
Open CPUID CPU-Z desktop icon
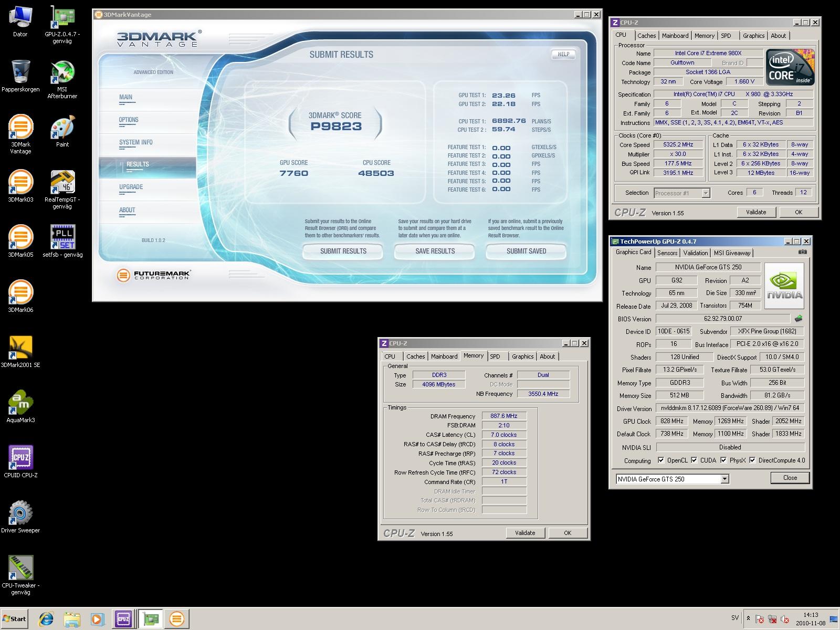[x=20, y=462]
